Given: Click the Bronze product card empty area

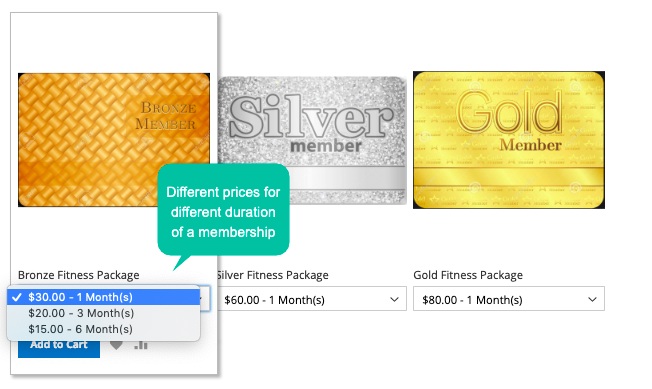Looking at the screenshot, I should (114, 42).
